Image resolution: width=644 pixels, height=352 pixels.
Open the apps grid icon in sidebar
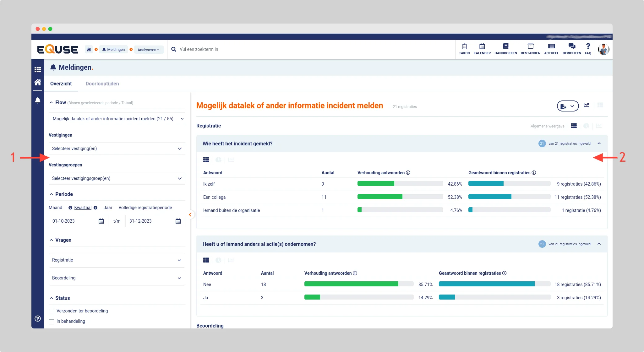38,69
